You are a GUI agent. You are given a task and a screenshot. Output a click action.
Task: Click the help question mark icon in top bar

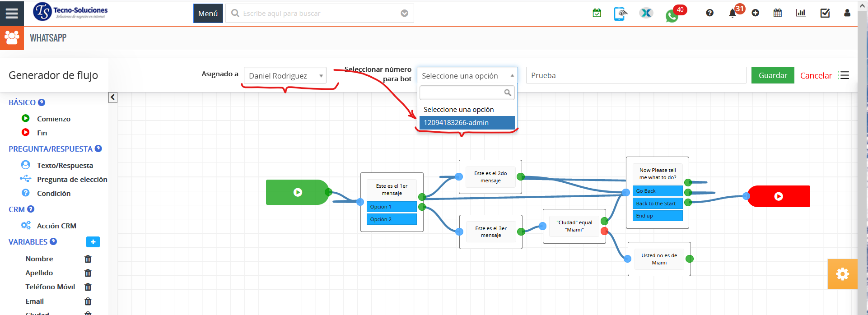pyautogui.click(x=709, y=13)
